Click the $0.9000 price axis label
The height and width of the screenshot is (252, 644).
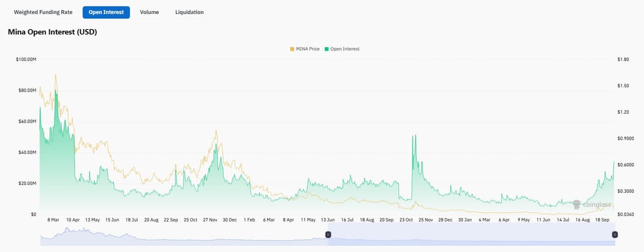(x=626, y=138)
